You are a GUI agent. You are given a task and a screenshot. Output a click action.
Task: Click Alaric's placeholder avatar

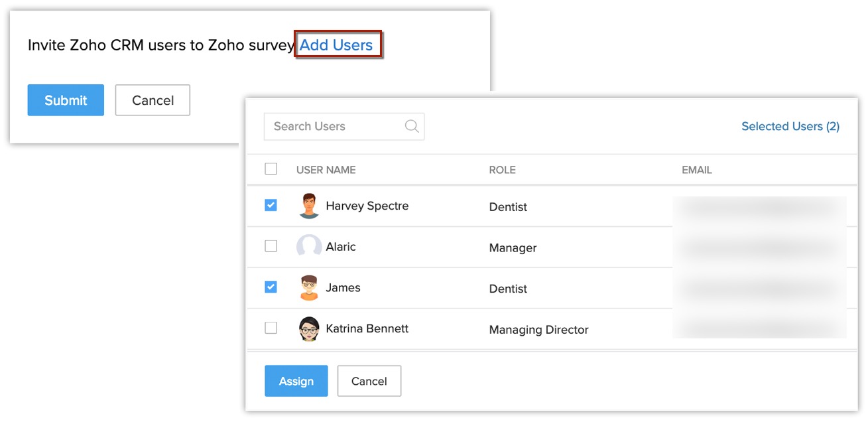pos(309,247)
